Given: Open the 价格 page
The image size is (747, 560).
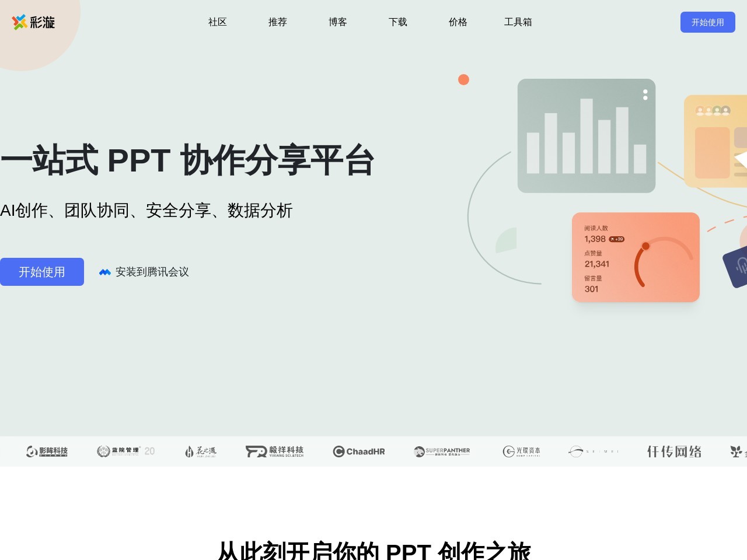Looking at the screenshot, I should coord(458,22).
